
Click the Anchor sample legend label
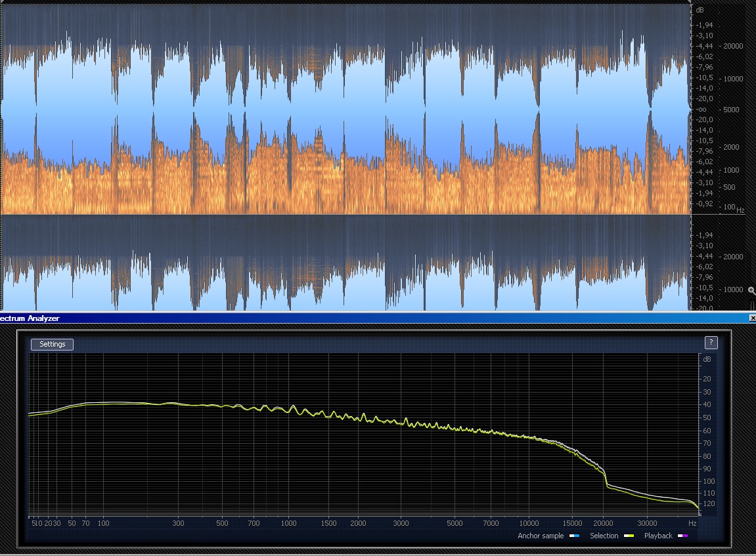(541, 536)
